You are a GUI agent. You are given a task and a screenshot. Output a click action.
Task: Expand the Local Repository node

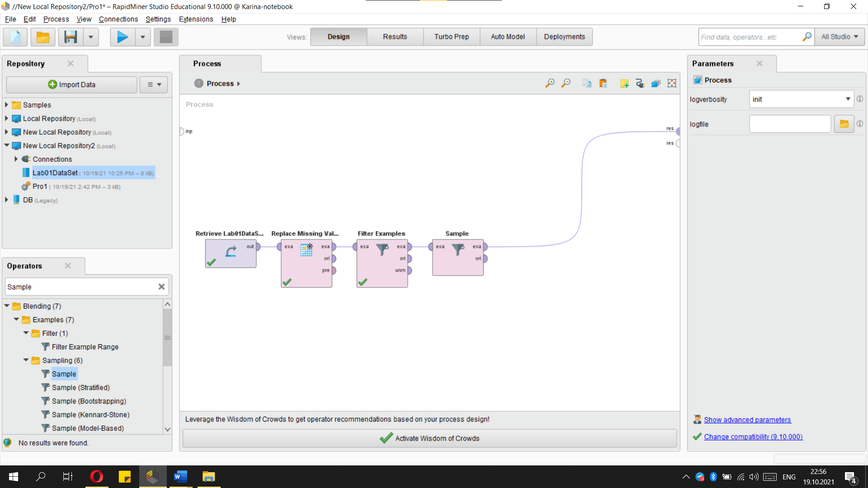[x=6, y=118]
